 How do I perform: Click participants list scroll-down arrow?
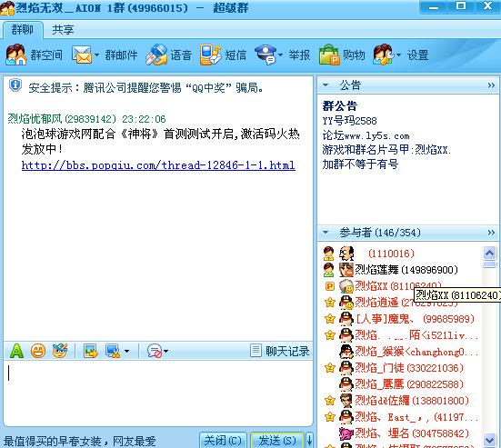(x=490, y=440)
